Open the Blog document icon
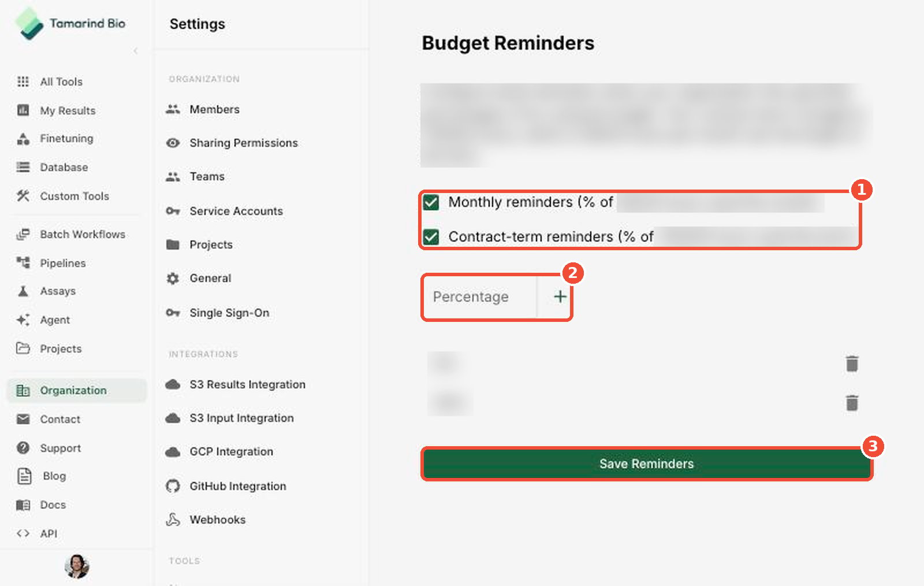The height and width of the screenshot is (586, 924). point(24,476)
